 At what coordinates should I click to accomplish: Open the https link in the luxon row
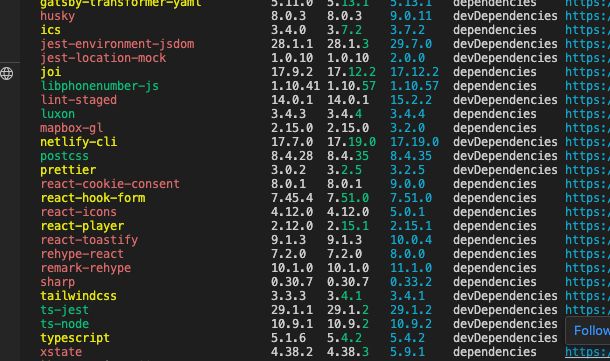point(587,114)
